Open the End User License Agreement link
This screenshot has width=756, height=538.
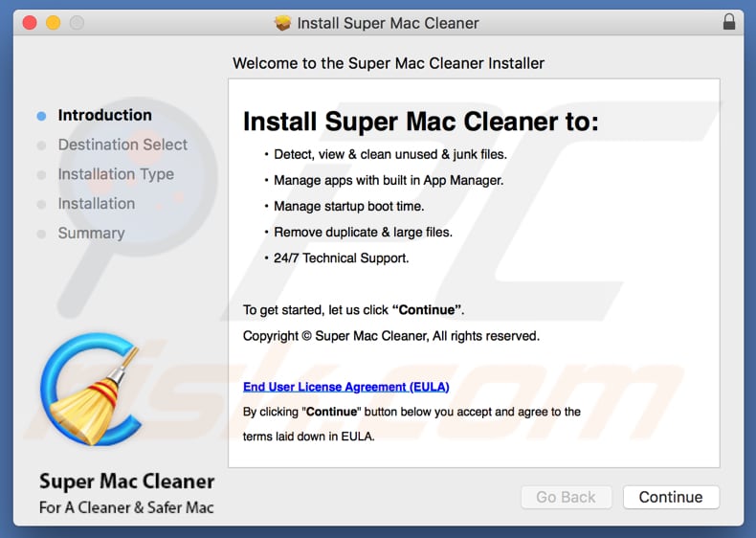pos(346,387)
